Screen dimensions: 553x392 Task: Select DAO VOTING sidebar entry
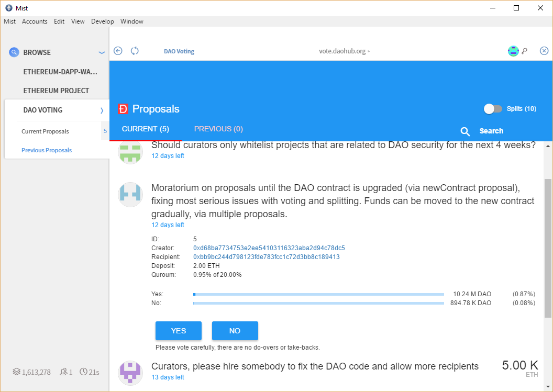click(42, 110)
